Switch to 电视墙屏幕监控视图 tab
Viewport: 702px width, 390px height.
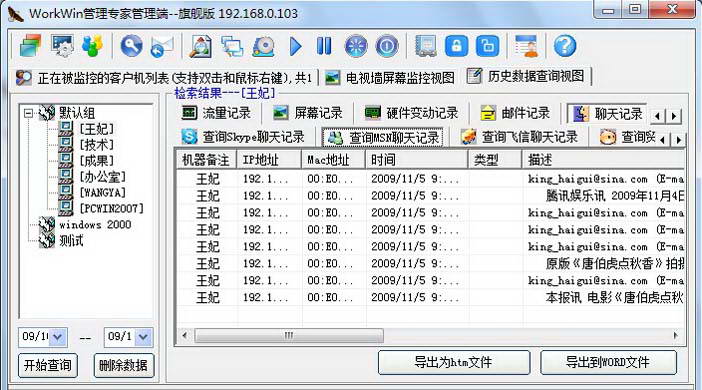[390, 78]
